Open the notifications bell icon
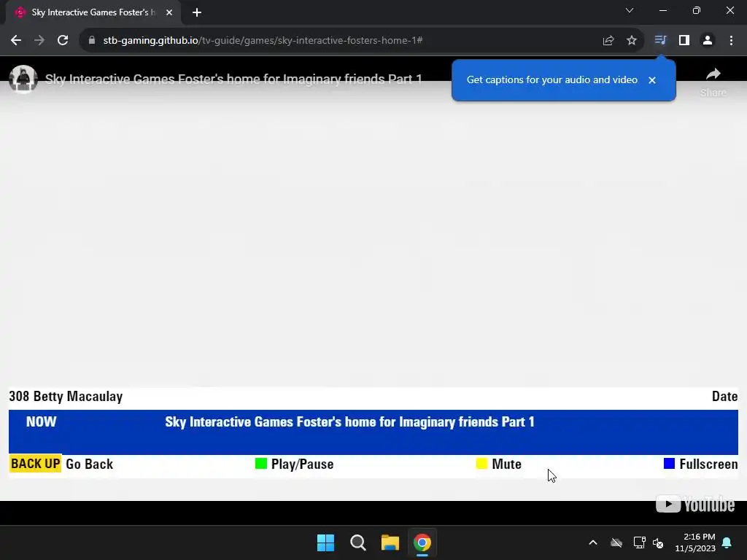 pos(727,542)
